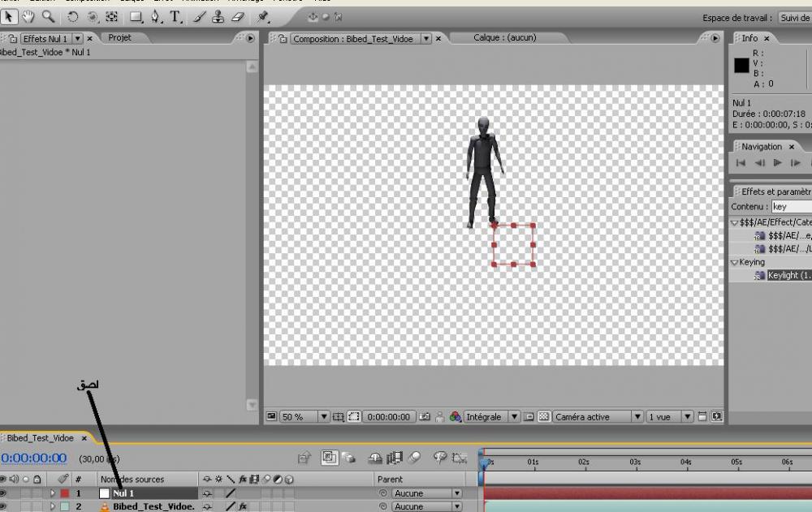
Task: Select the Pen tool
Action: pos(155,16)
